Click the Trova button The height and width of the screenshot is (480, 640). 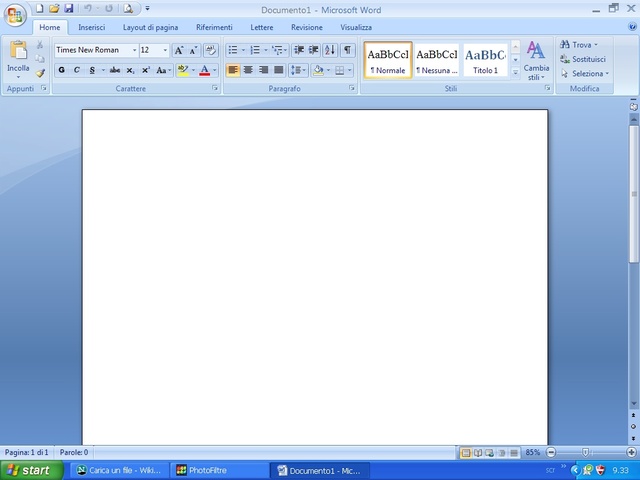click(579, 44)
